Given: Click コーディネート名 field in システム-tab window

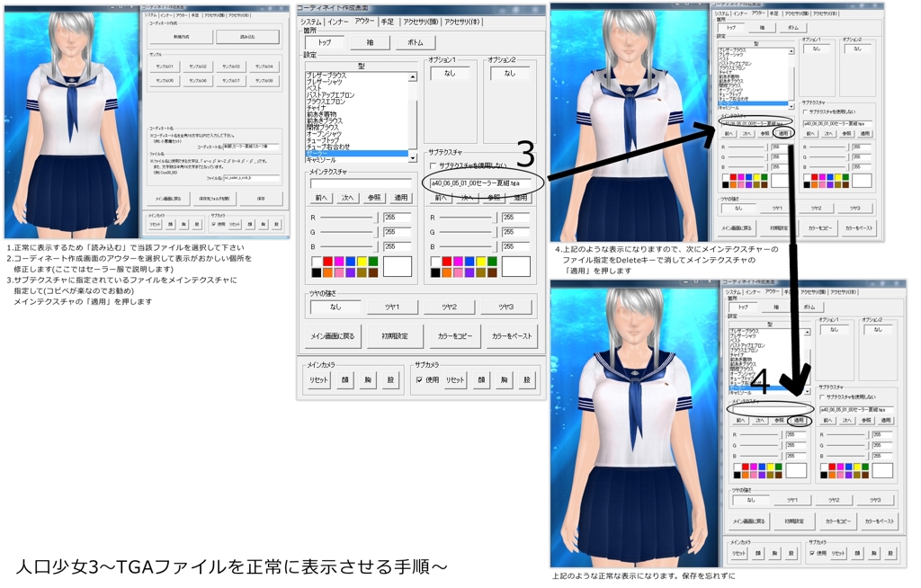Looking at the screenshot, I should [x=252, y=147].
